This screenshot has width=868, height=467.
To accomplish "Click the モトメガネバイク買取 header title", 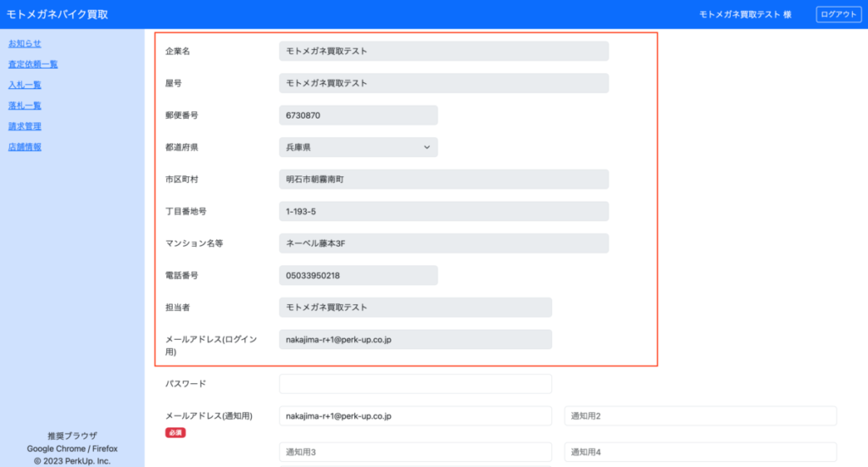I will (x=57, y=14).
